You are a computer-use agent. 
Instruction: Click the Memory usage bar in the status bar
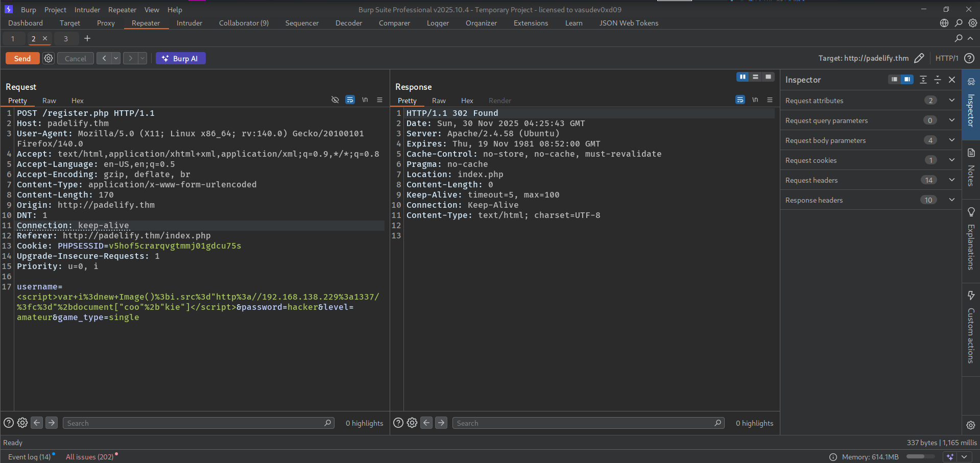click(920, 457)
